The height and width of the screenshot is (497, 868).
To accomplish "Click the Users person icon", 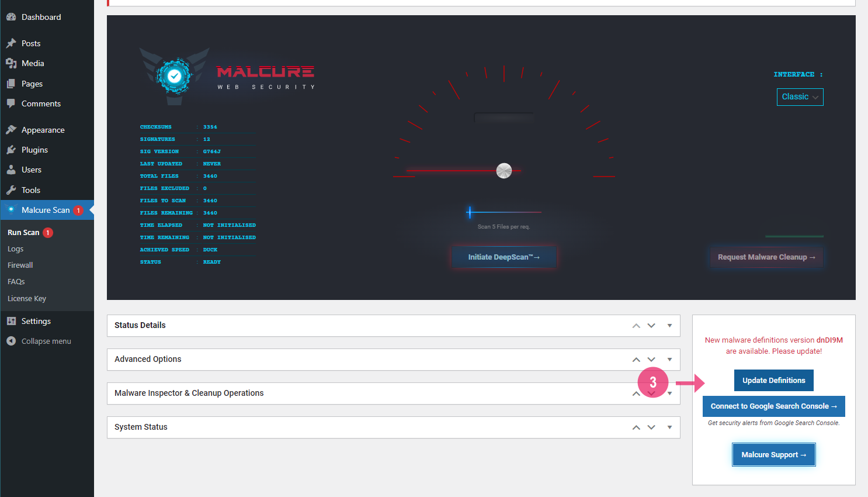I will click(x=11, y=170).
